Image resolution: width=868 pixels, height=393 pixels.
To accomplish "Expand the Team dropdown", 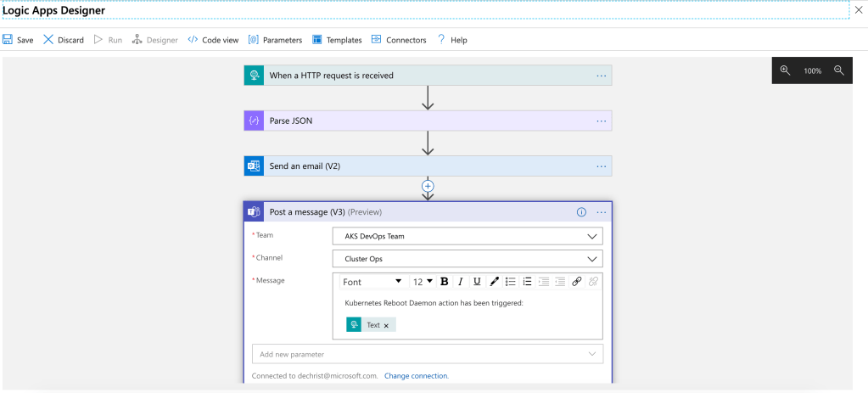I will [591, 236].
